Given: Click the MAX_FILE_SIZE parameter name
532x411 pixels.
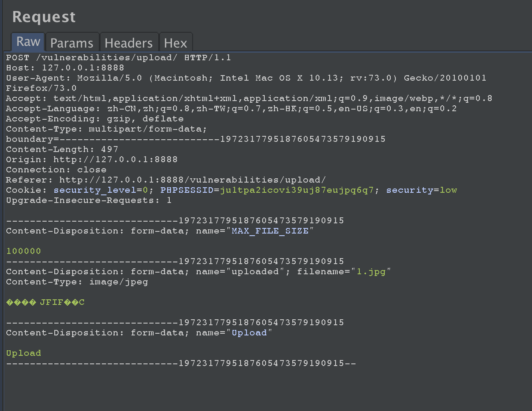Looking at the screenshot, I should pos(270,231).
